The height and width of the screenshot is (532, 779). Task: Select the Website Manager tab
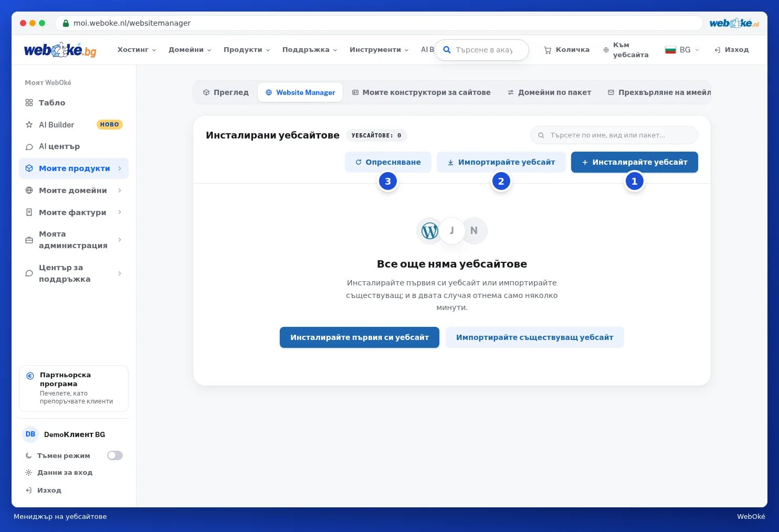(x=300, y=92)
